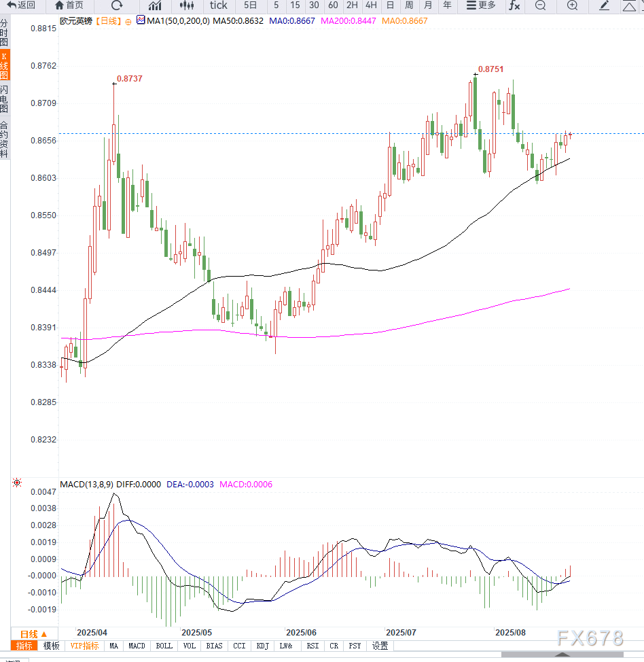Expand the 更多 more menu
Screen dimensions: 644x662
tap(481, 5)
